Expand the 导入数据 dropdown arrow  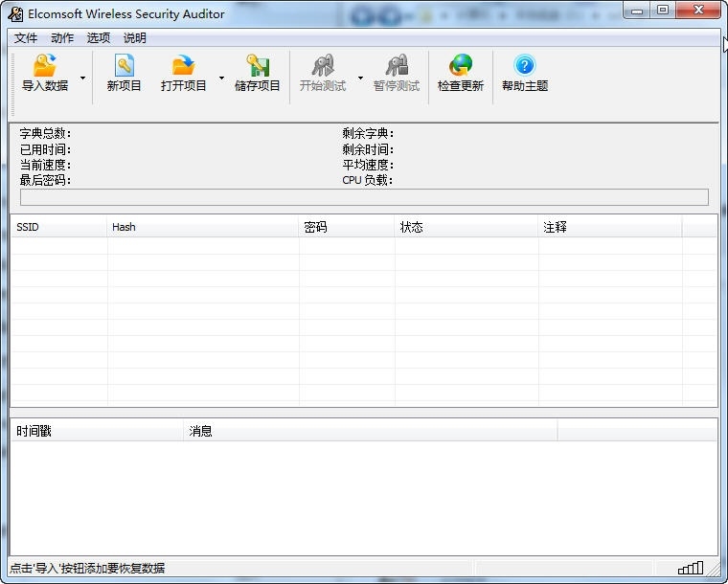point(82,78)
